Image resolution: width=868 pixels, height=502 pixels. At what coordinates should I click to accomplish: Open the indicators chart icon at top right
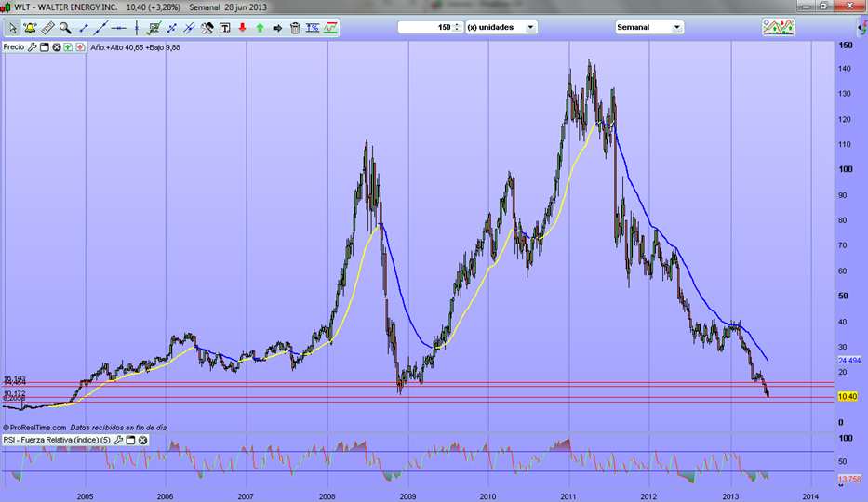778,27
